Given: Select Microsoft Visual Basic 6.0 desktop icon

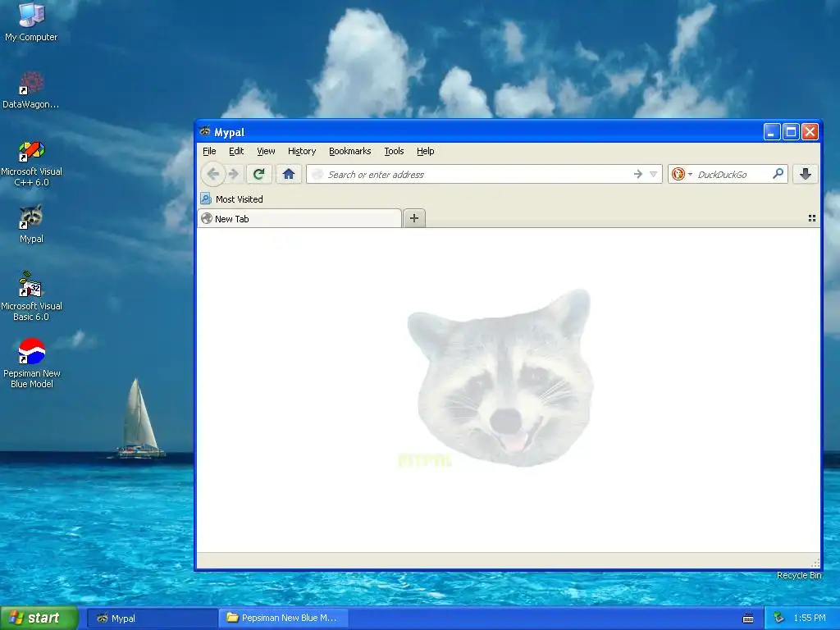Looking at the screenshot, I should (31, 297).
